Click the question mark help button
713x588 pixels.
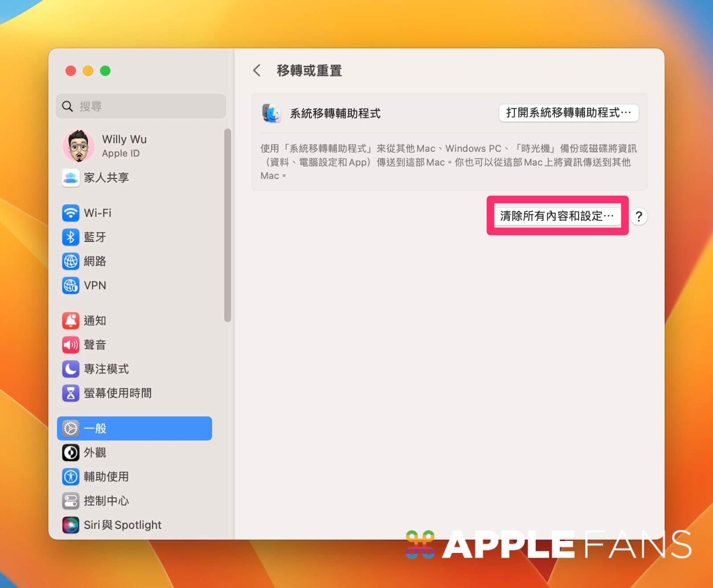639,216
